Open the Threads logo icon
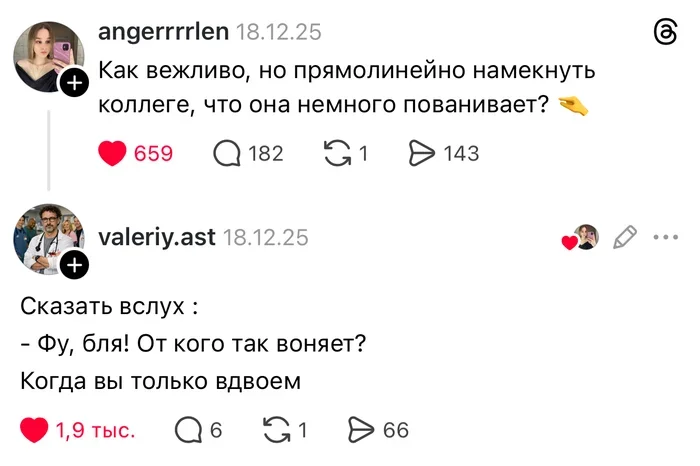Viewport: 700px width, 466px height. [664, 34]
